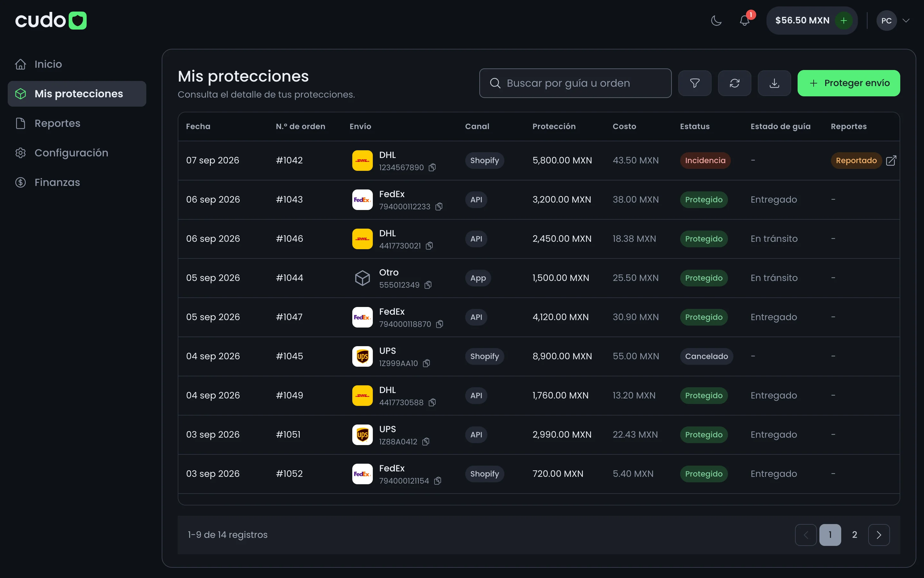Click the cudo logo
The image size is (924, 578).
point(51,20)
